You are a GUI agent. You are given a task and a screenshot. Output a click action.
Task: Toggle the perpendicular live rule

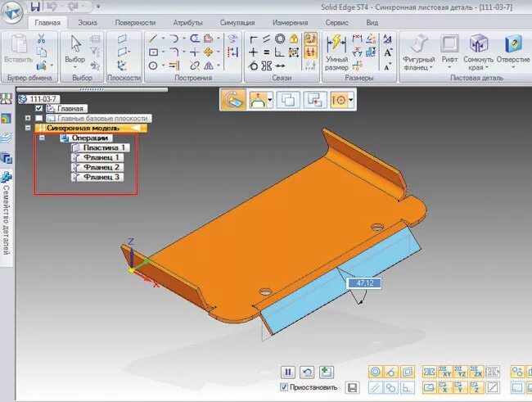click(x=407, y=387)
